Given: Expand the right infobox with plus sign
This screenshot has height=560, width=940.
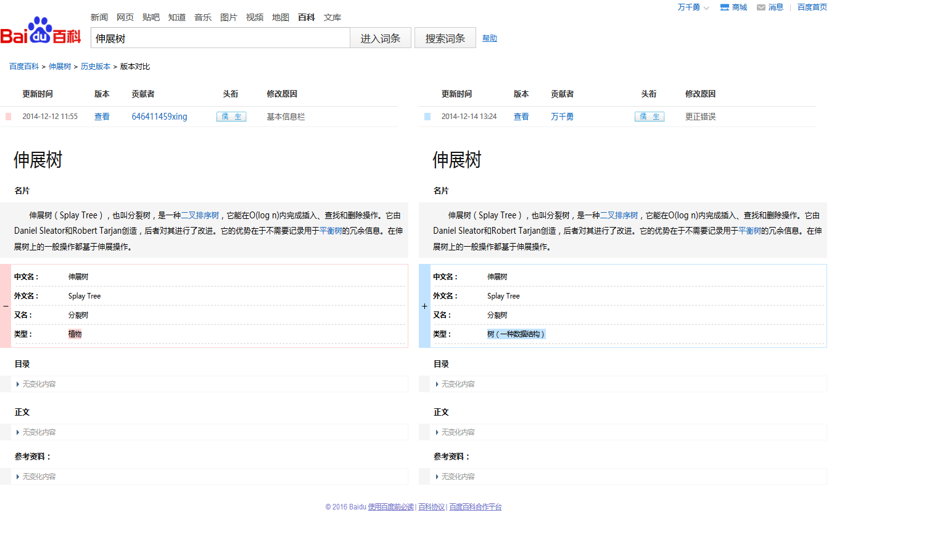Looking at the screenshot, I should 424,306.
